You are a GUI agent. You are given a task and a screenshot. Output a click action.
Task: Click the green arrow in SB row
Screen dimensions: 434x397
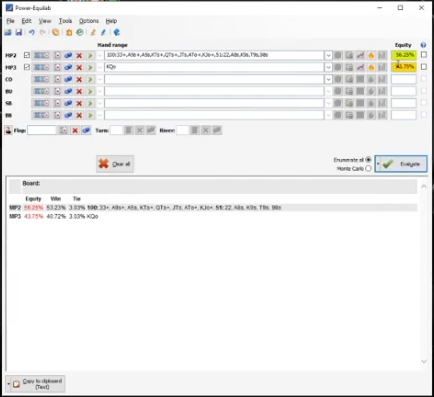[90, 103]
